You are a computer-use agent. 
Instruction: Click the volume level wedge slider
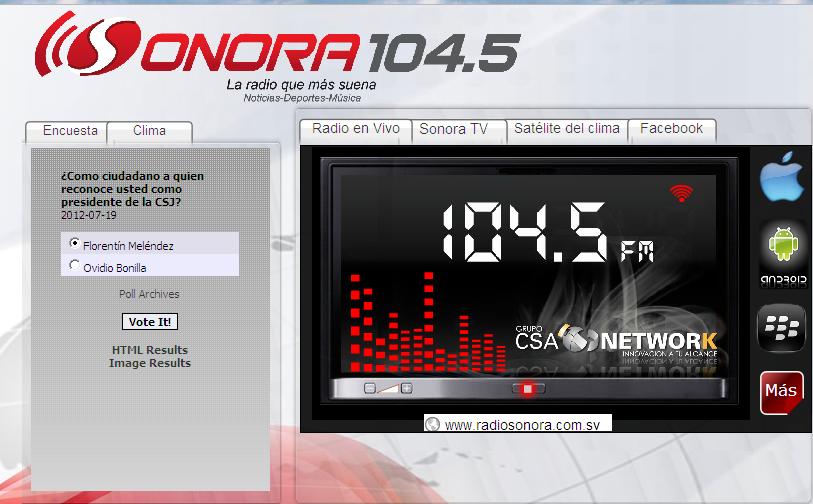[x=388, y=388]
